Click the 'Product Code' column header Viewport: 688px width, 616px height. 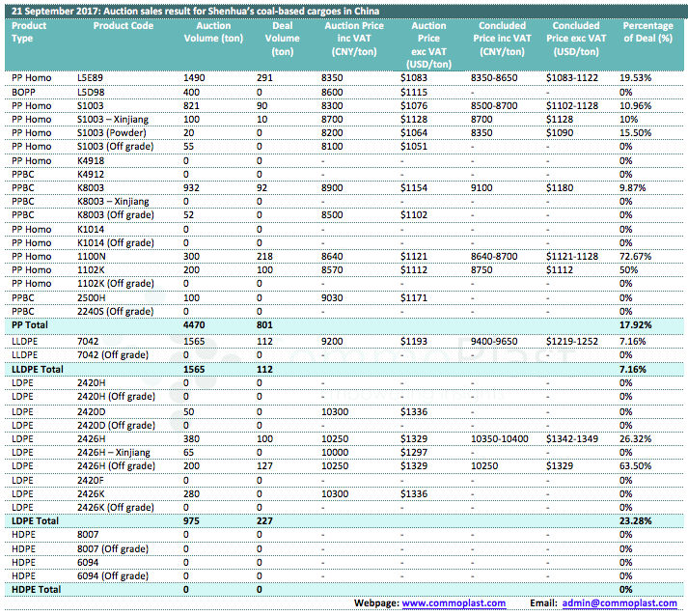[124, 25]
